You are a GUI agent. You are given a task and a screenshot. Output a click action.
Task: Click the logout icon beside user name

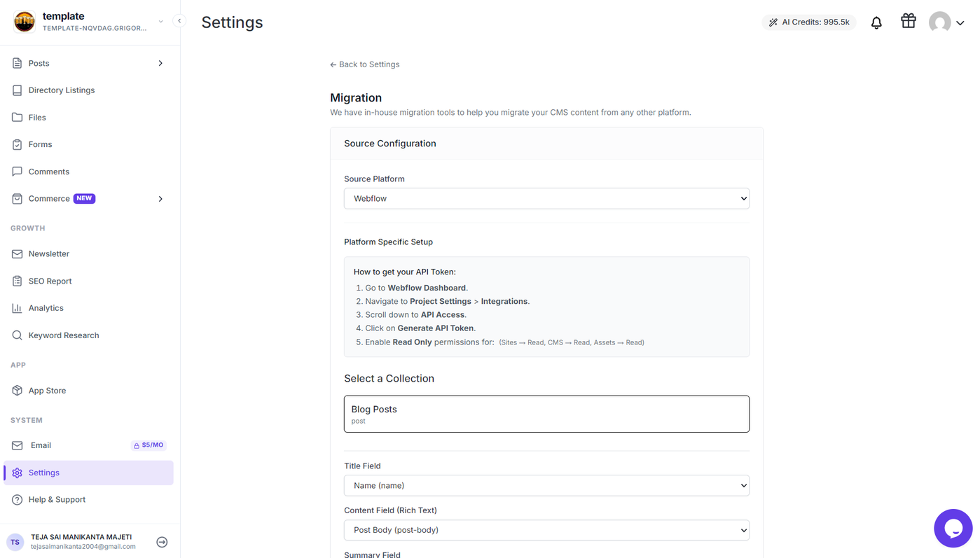(x=162, y=542)
